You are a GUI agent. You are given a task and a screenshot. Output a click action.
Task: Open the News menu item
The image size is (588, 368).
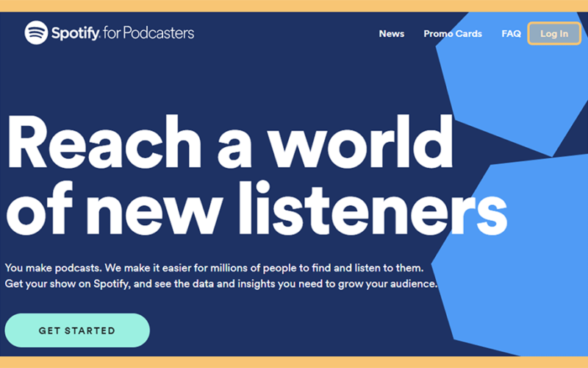click(392, 34)
